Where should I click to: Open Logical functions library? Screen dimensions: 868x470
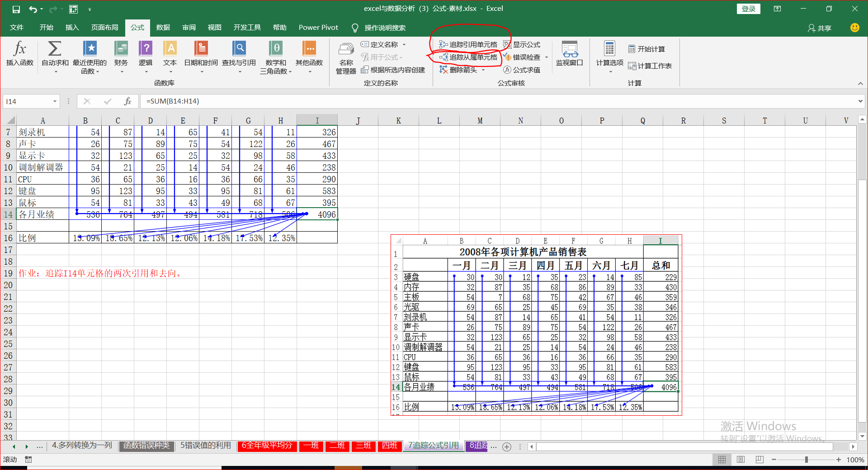(146, 57)
